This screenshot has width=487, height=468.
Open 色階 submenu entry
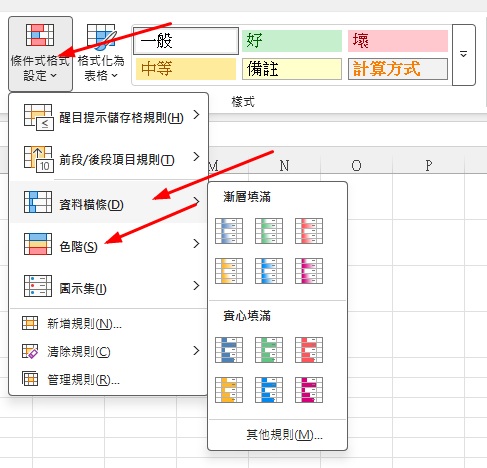pos(108,244)
